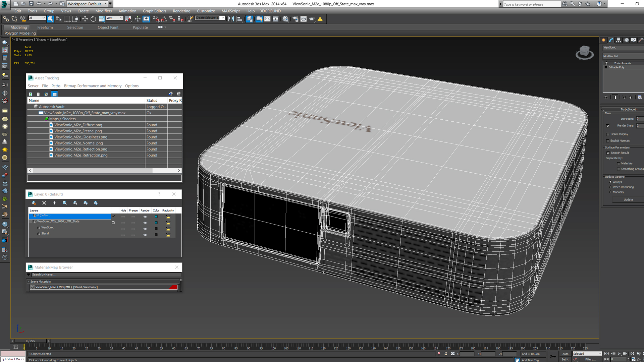Click Pin Stack icon under modifier list
The height and width of the screenshot is (362, 644).
(606, 97)
